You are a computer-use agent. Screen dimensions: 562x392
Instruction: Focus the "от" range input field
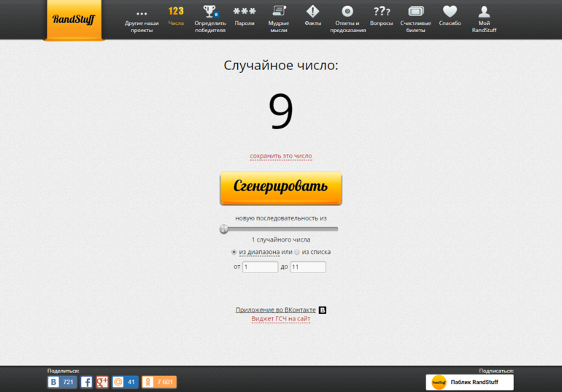(261, 267)
